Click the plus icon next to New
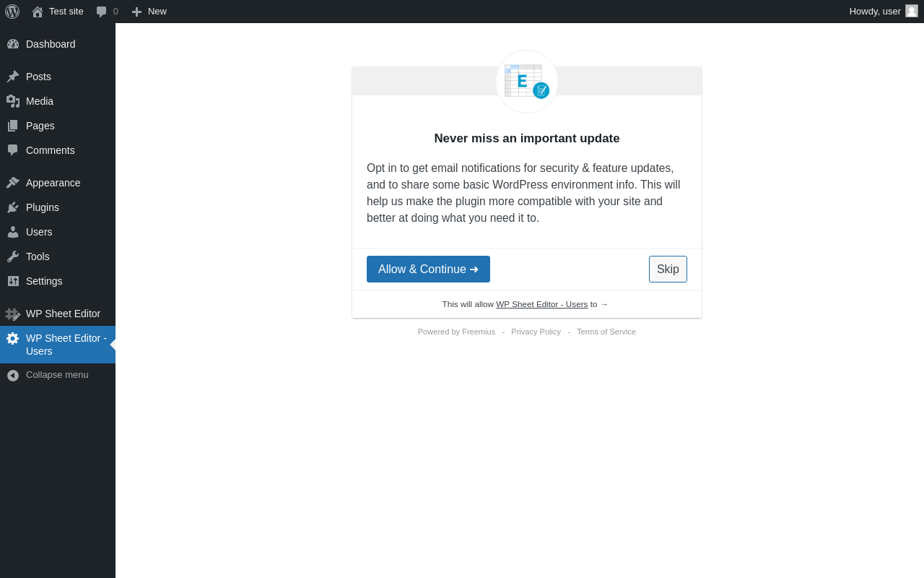 [x=136, y=12]
